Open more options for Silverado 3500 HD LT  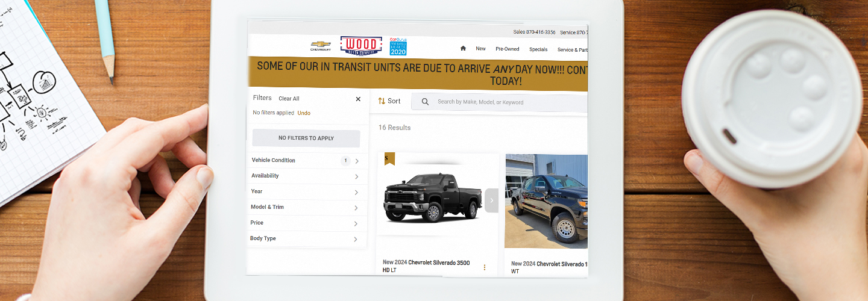coord(484,267)
